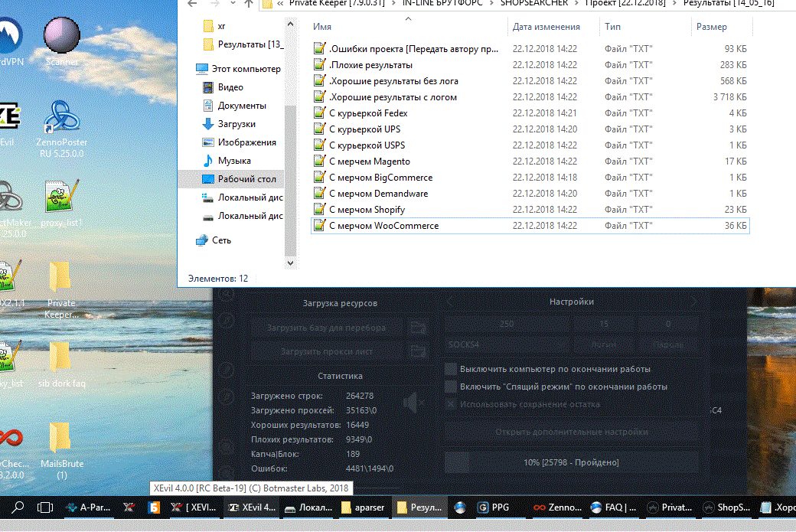The width and height of the screenshot is (796, 532).
Task: Open Документы in navigation pane
Action: [234, 106]
